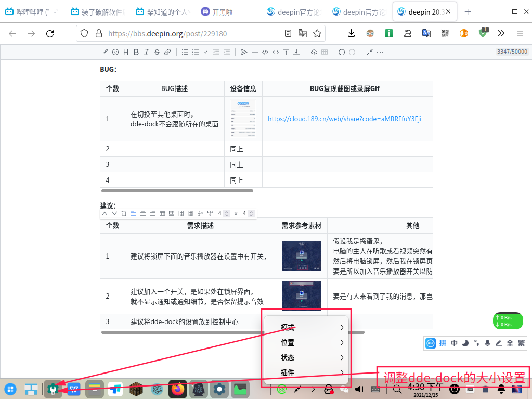Activate voice input on the iFlytek bar
532x399 pixels.
pyautogui.click(x=488, y=343)
